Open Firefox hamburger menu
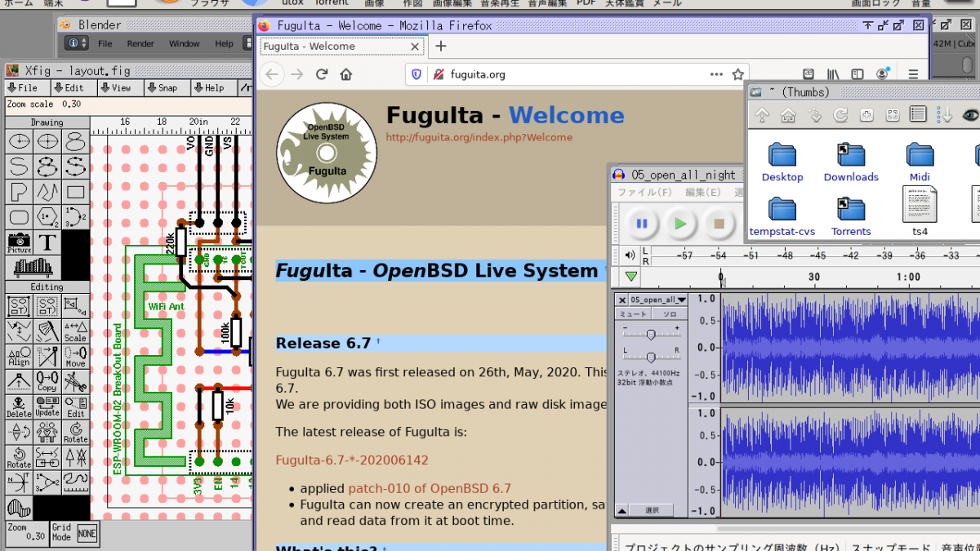The image size is (980, 551). pyautogui.click(x=914, y=74)
